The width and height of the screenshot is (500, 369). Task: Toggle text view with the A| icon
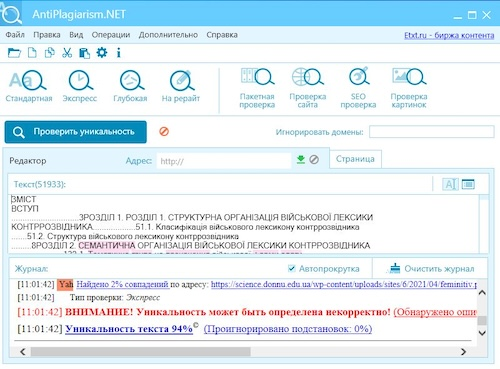point(450,184)
